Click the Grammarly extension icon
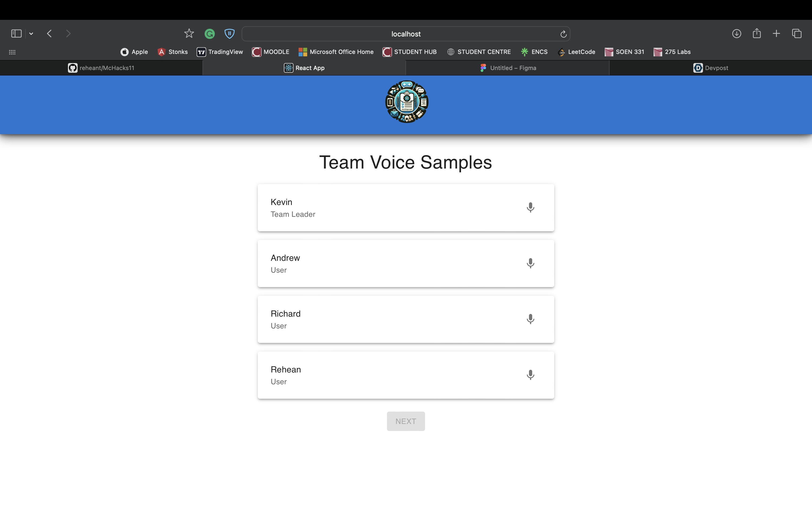Viewport: 812px width, 527px height. [209, 34]
